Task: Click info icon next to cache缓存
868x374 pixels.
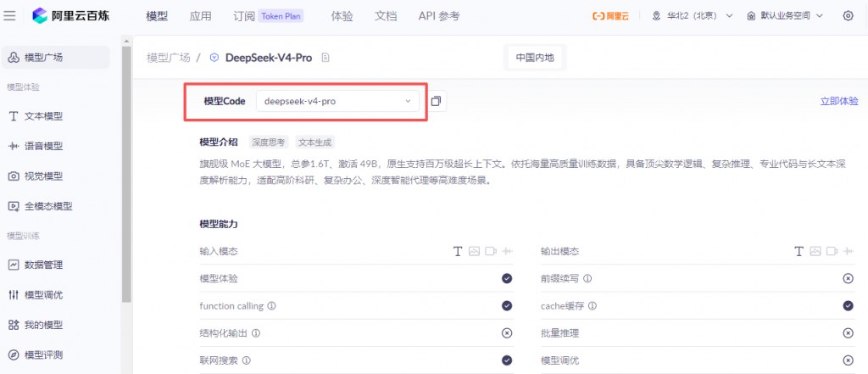Action: 592,306
